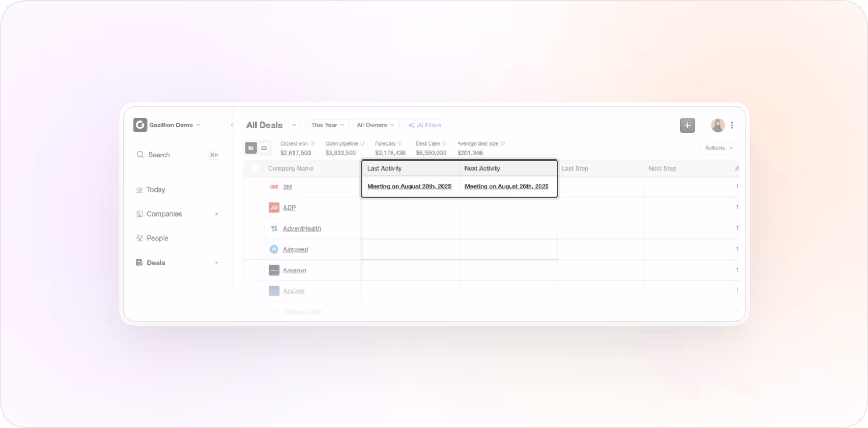Show info for Average deal size
Viewport: 868px width, 428px height.
pos(502,143)
